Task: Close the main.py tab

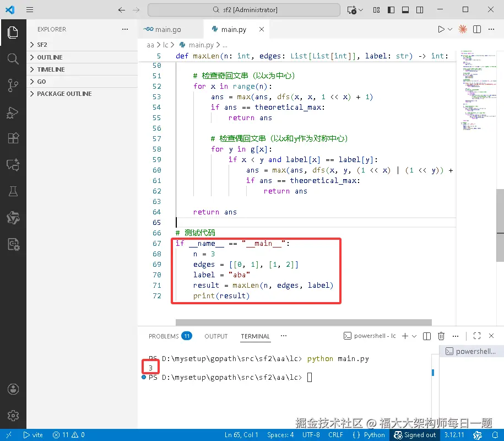Action: click(x=262, y=29)
